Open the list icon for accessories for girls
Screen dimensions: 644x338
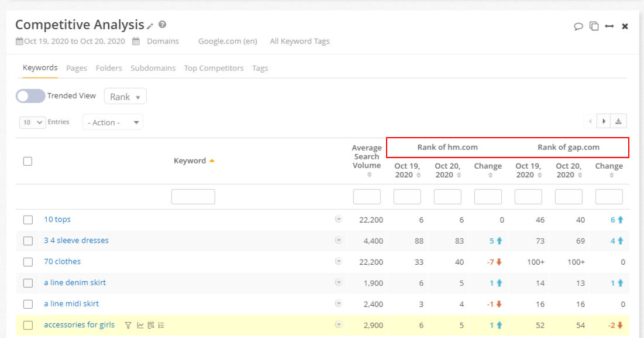pyautogui.click(x=161, y=325)
